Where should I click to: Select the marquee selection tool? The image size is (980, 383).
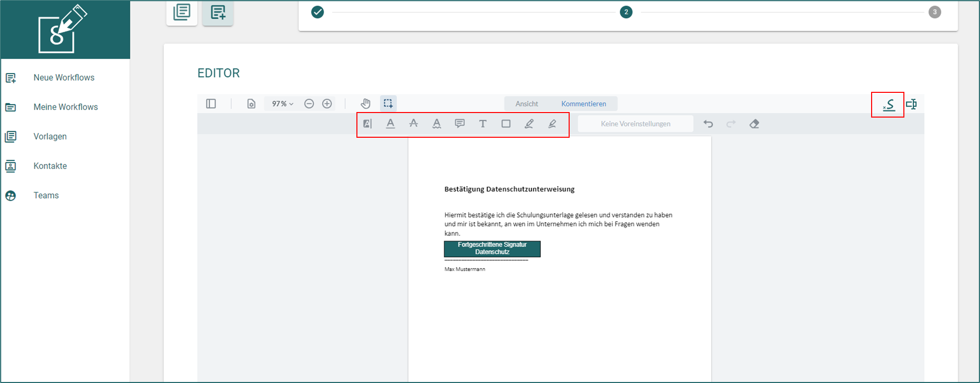coord(388,103)
